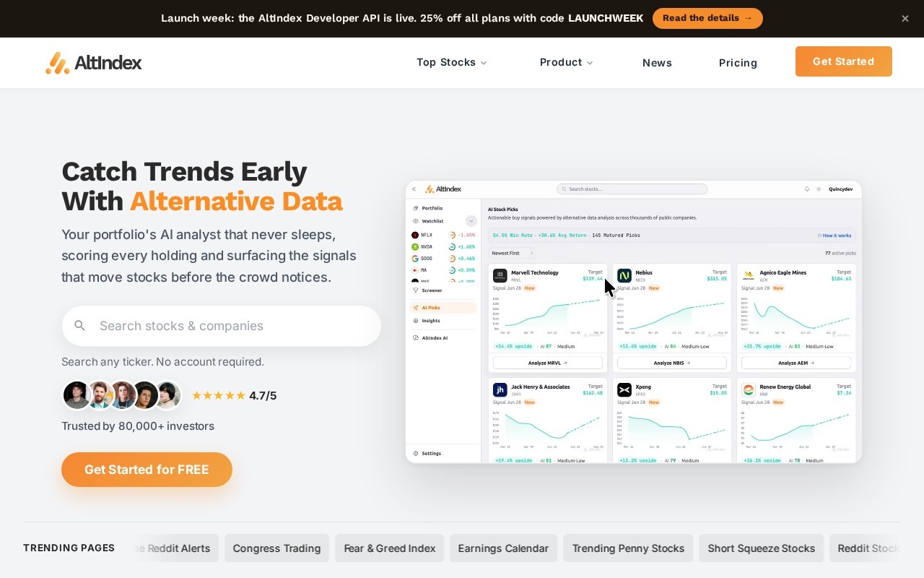Collapse the Watchlist chevron in sidebar
The width and height of the screenshot is (924, 578).
point(471,221)
